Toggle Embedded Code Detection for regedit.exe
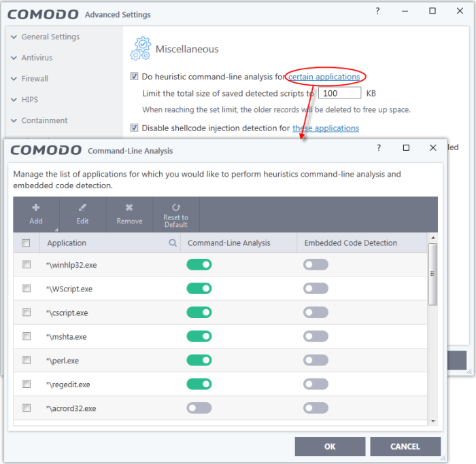This screenshot has height=464, width=476. [316, 385]
